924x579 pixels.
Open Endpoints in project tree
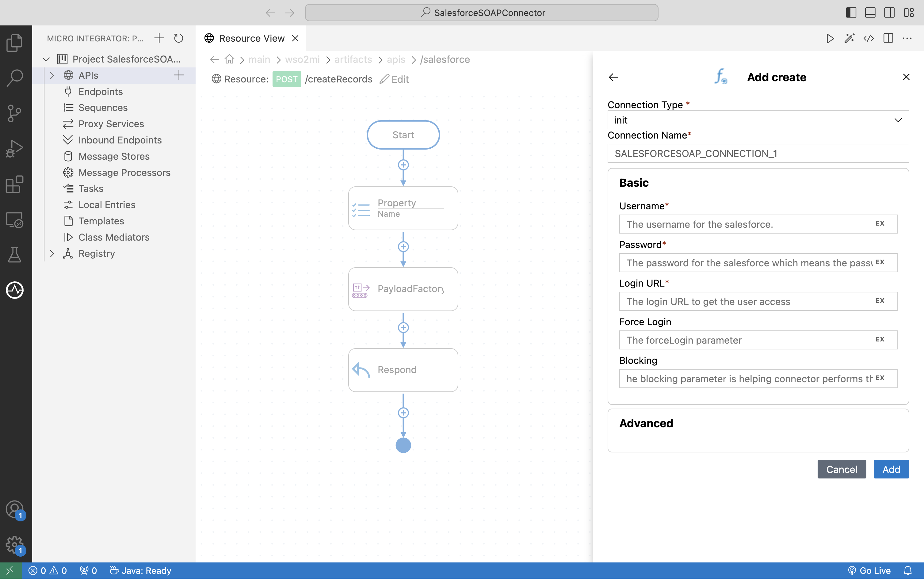point(100,92)
